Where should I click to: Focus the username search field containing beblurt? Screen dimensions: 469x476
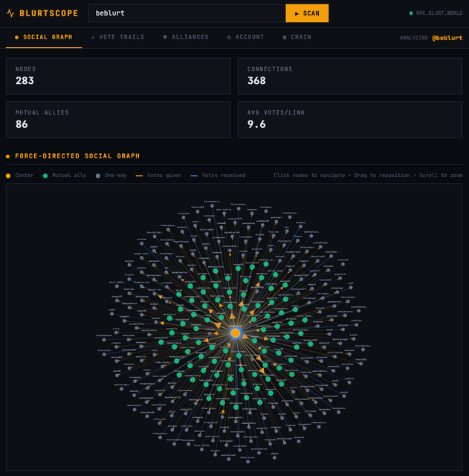tap(186, 13)
